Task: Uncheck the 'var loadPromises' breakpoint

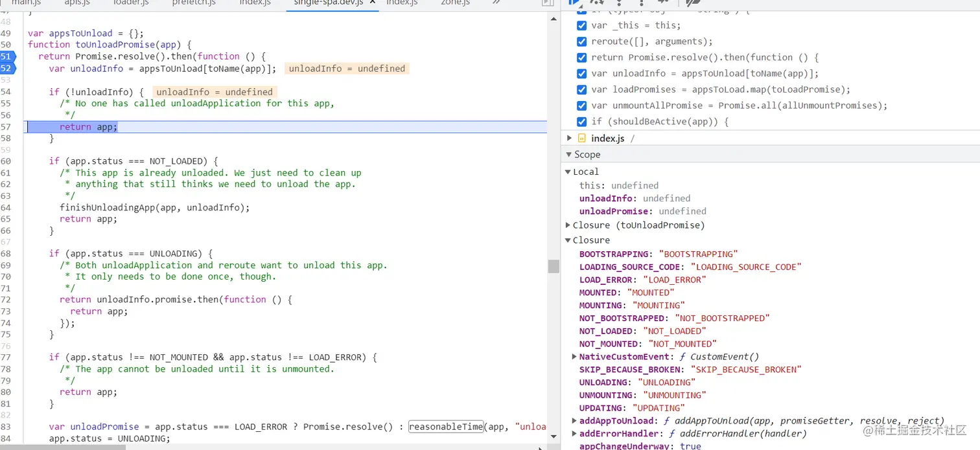Action: tap(582, 89)
